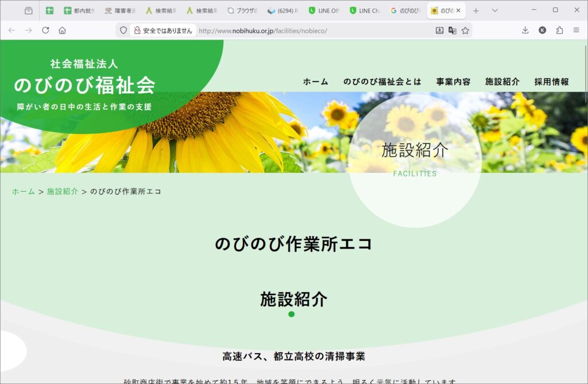Reload the current page
588x384 pixels.
click(45, 30)
